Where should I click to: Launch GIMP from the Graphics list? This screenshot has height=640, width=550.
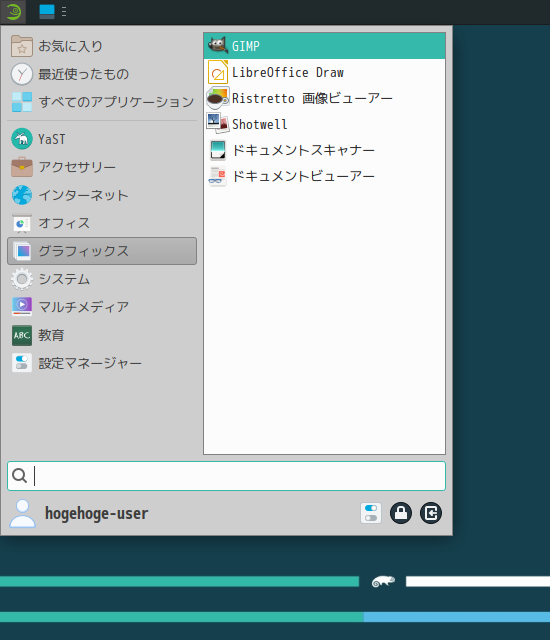tap(324, 46)
